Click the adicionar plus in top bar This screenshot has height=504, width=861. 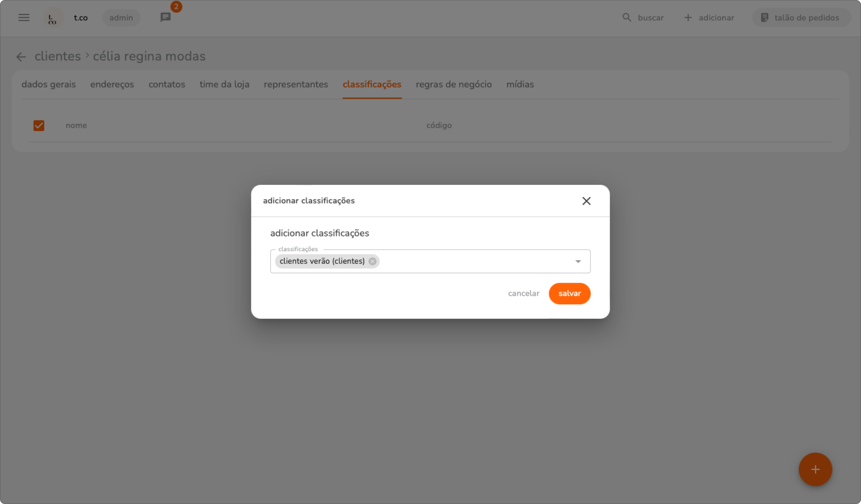coord(688,18)
